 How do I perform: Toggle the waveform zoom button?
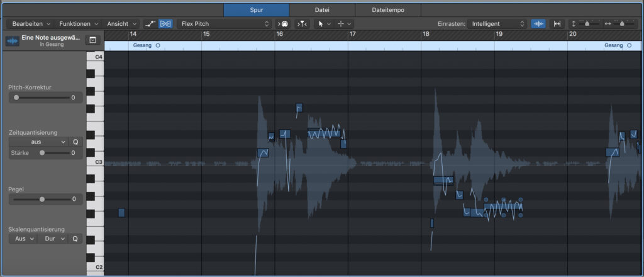coord(538,24)
